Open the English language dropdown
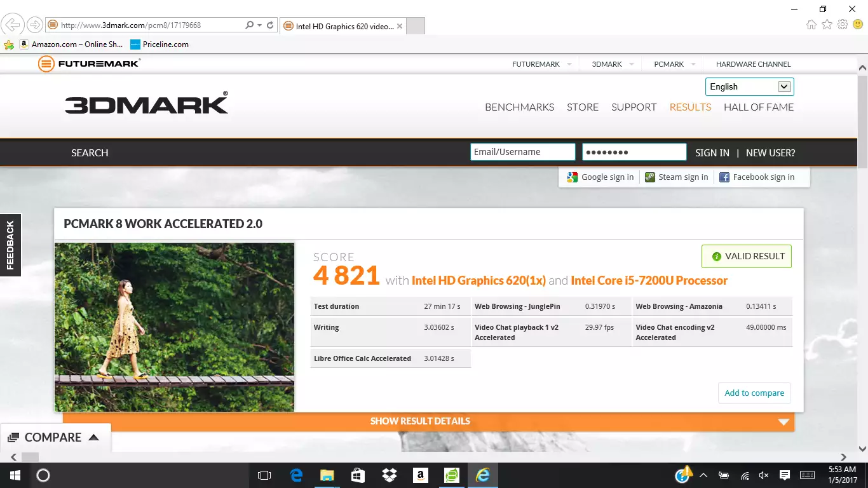 [x=750, y=87]
